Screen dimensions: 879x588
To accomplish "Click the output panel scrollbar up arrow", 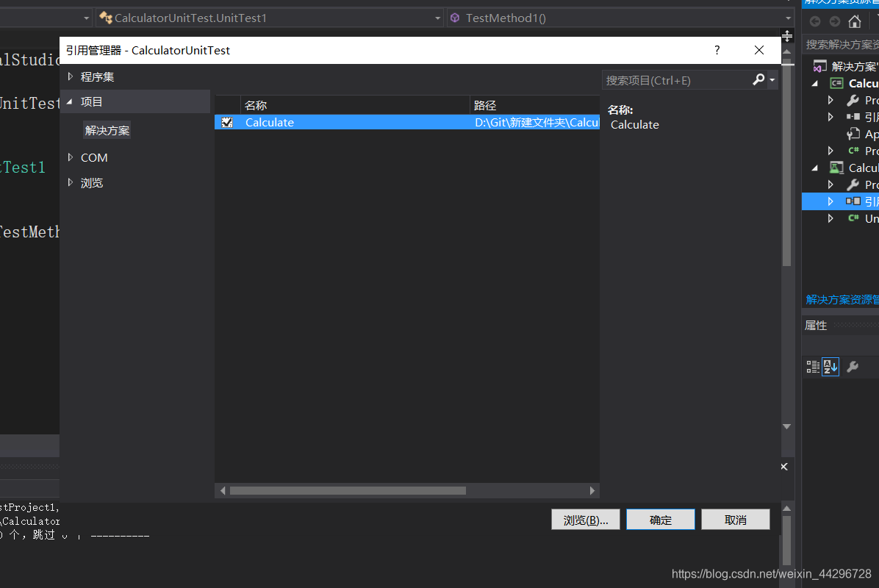I will click(787, 509).
